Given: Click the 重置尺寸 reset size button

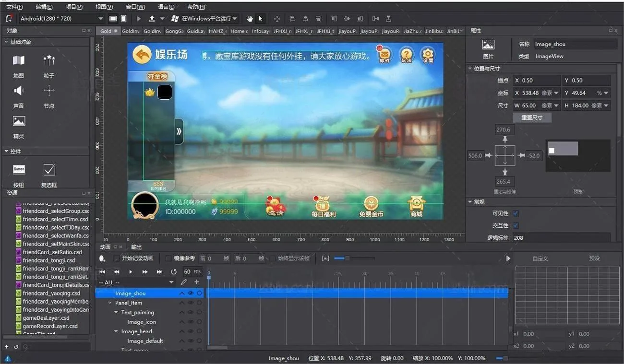Looking at the screenshot, I should pyautogui.click(x=532, y=117).
